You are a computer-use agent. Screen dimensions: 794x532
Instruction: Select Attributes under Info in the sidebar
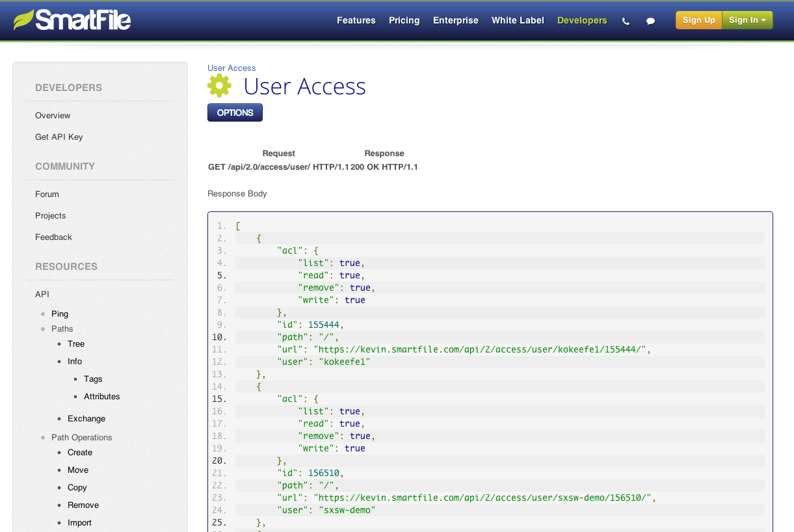pos(101,396)
